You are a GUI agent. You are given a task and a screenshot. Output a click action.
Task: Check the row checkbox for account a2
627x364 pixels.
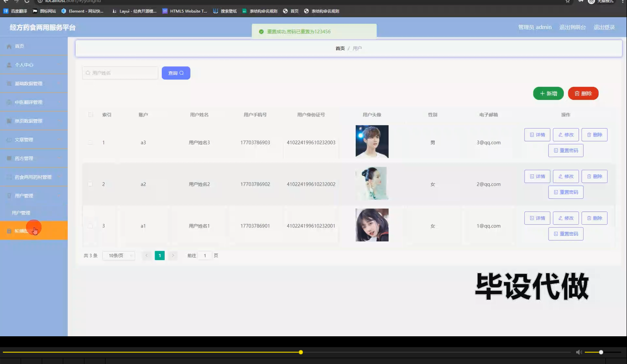(90, 184)
